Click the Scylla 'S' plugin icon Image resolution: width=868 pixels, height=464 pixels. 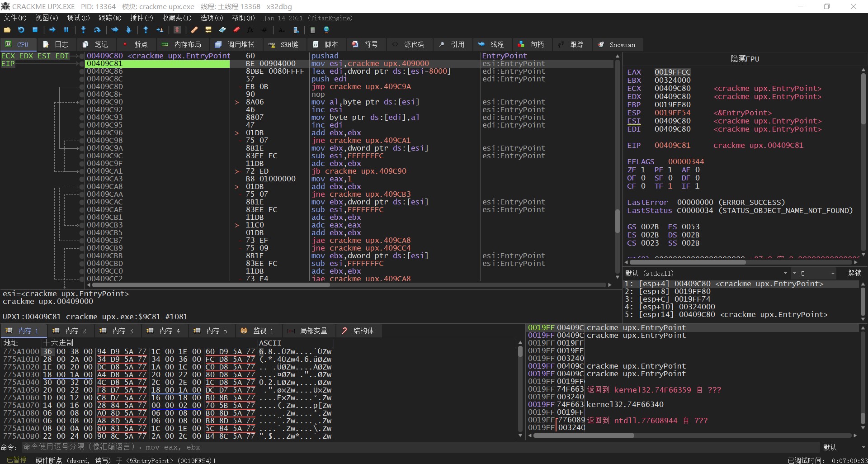[x=177, y=30]
